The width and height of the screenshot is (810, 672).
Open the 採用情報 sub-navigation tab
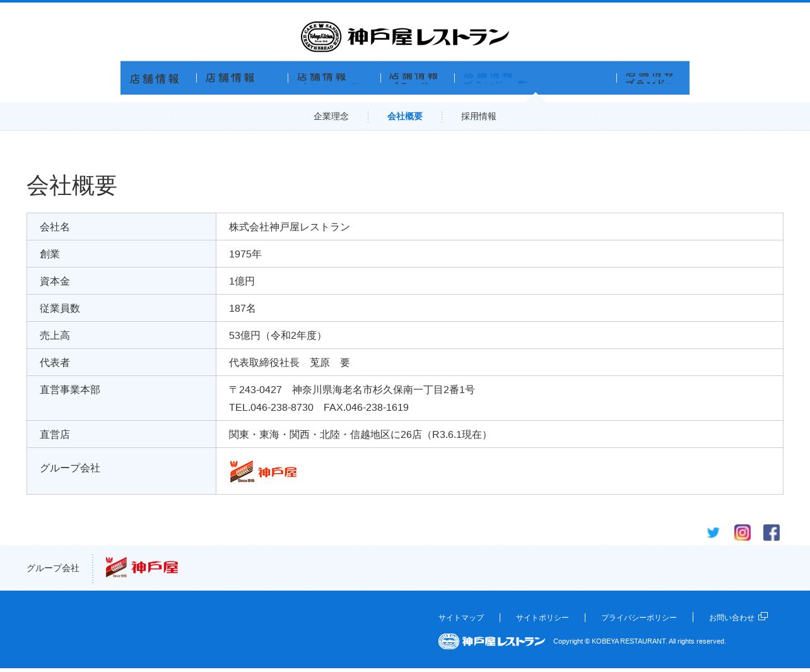point(479,116)
